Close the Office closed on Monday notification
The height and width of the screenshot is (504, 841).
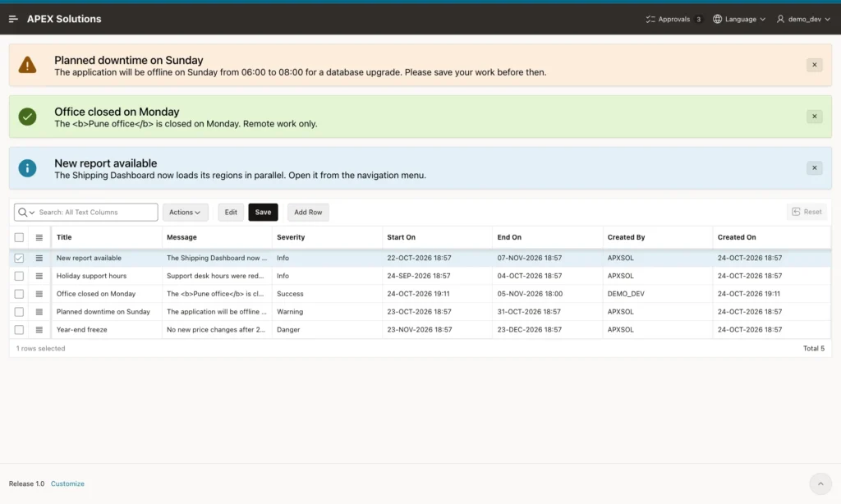814,117
